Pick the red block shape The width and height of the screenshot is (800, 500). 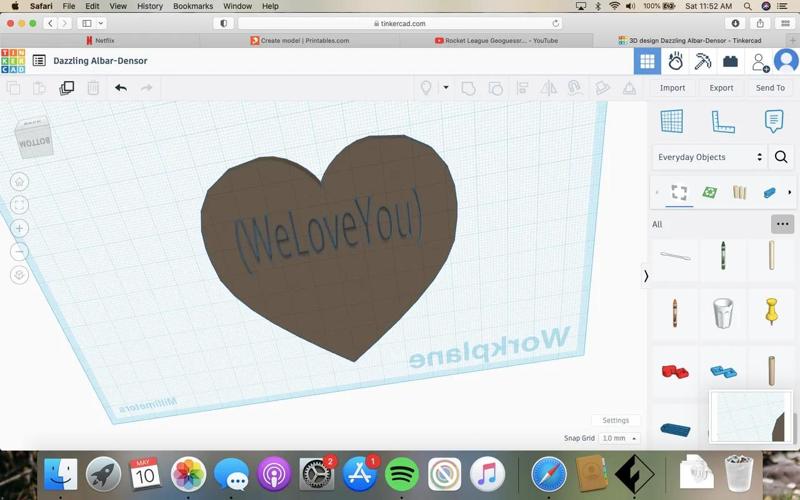click(675, 371)
